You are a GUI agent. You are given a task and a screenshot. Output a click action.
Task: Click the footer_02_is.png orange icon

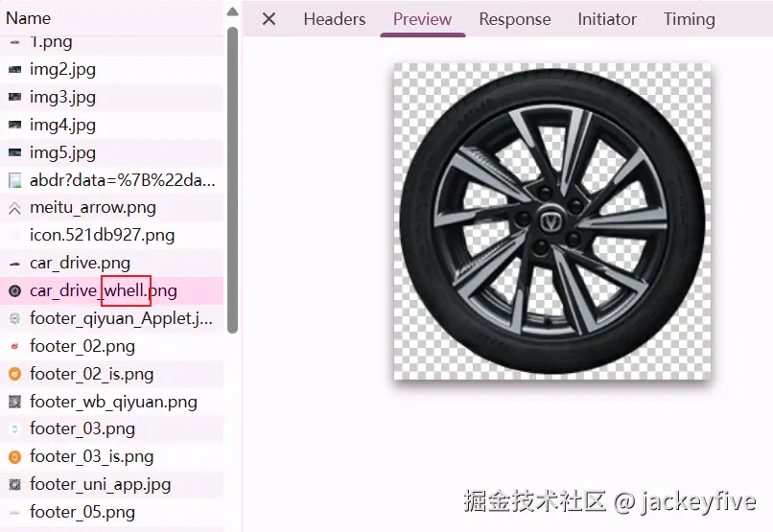click(14, 375)
